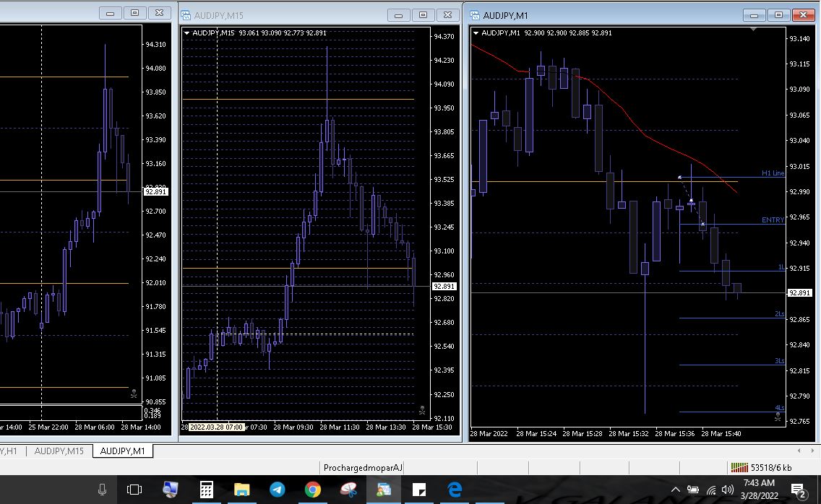Select the 3Ls level label on M1 chart
This screenshot has height=504, width=821.
tap(780, 361)
